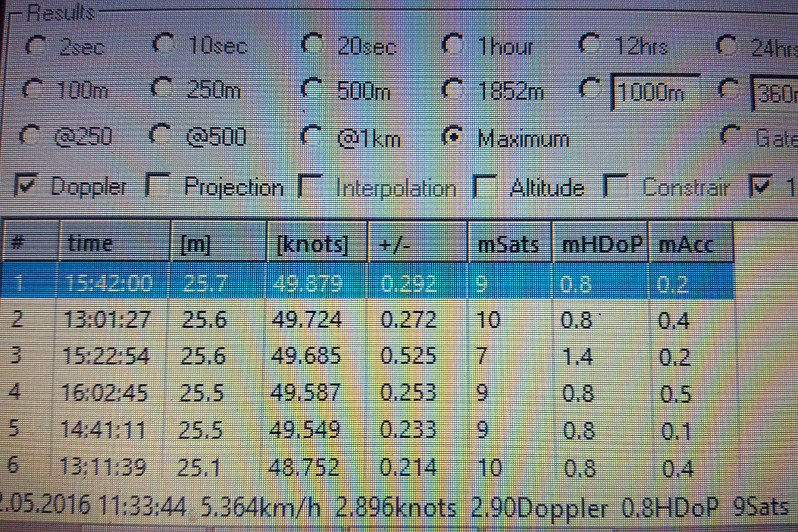Select the @1km radio button
Image resolution: width=798 pixels, height=532 pixels.
coord(313,137)
